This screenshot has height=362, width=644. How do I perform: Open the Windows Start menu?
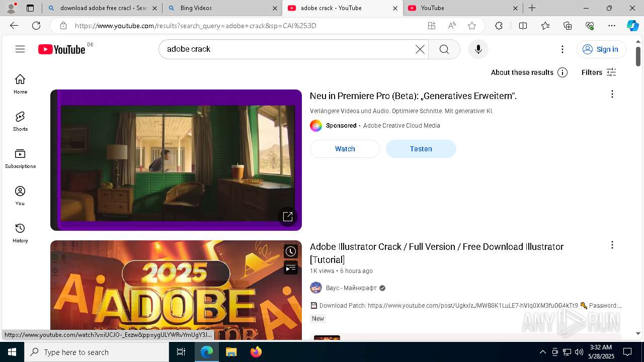point(12,352)
